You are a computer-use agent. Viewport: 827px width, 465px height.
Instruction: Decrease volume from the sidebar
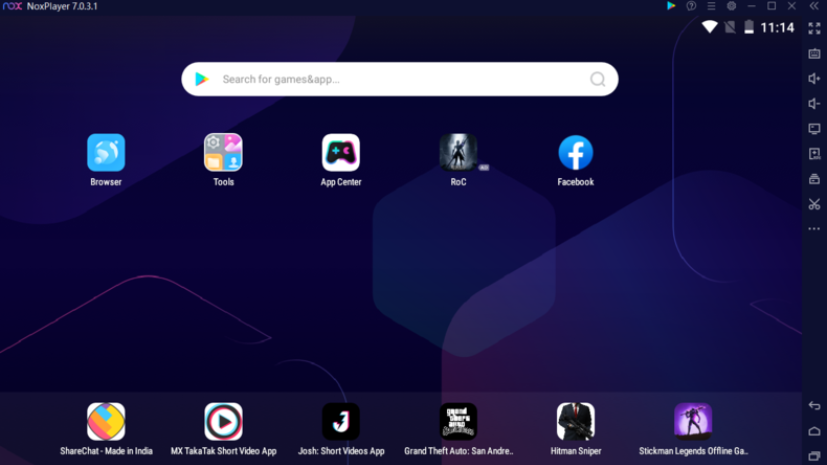click(x=814, y=104)
